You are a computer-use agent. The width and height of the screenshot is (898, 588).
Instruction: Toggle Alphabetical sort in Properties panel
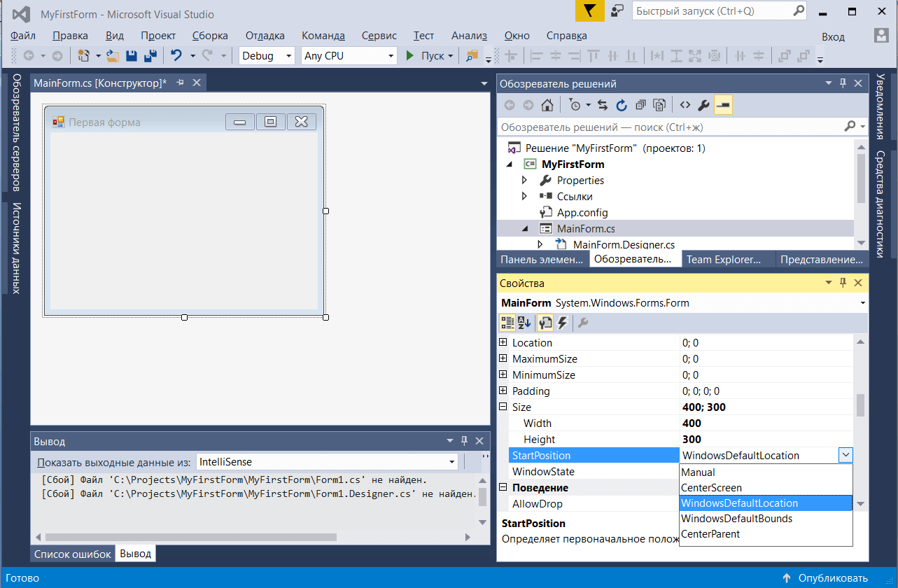(524, 323)
